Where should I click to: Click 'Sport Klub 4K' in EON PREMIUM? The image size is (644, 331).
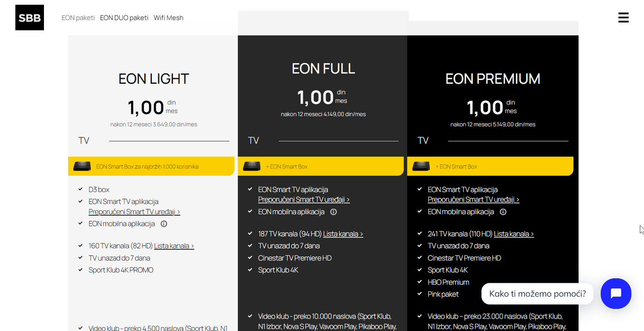pos(448,270)
